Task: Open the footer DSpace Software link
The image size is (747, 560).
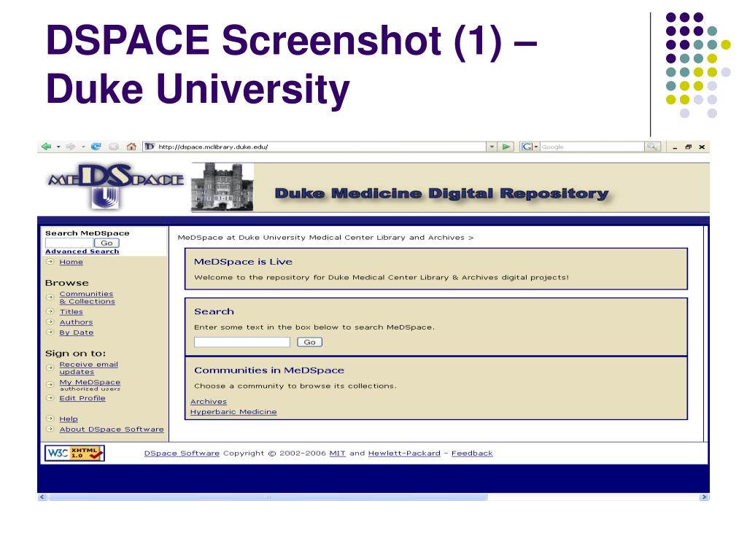Action: pos(182,454)
